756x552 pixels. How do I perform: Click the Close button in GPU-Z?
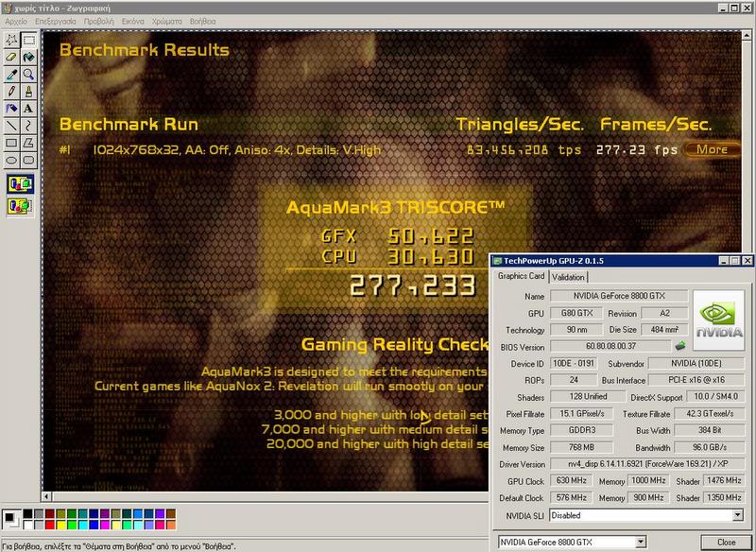pos(726,542)
